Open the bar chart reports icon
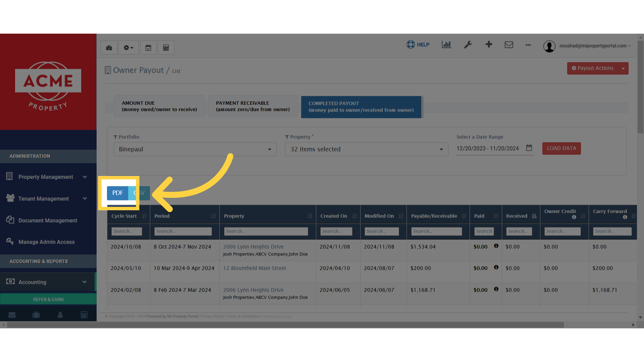The width and height of the screenshot is (644, 362). coord(446,45)
